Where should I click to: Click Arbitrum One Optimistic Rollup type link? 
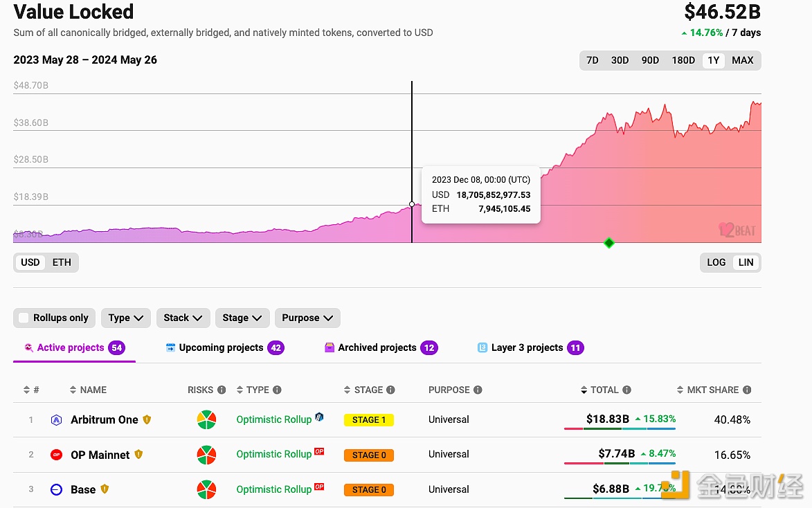(274, 420)
